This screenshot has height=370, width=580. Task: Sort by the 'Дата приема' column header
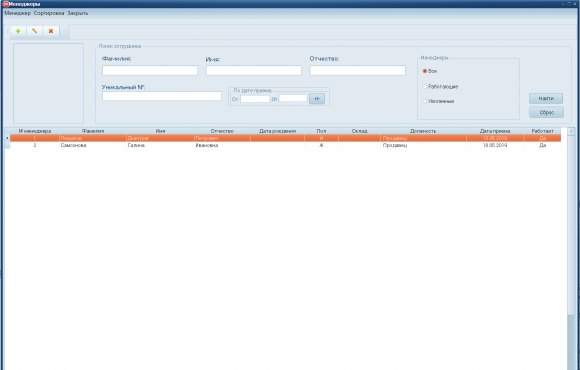[x=495, y=131]
